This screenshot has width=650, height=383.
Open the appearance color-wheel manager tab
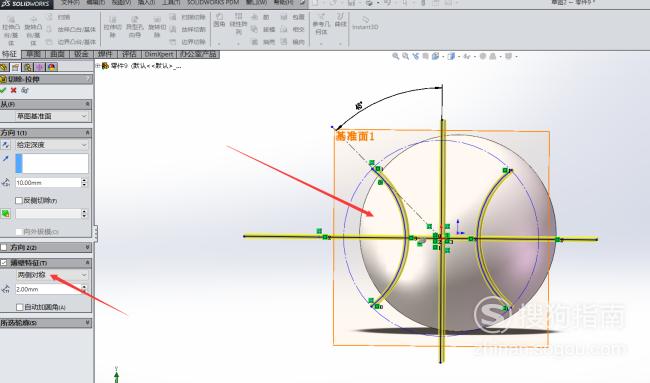(52, 67)
